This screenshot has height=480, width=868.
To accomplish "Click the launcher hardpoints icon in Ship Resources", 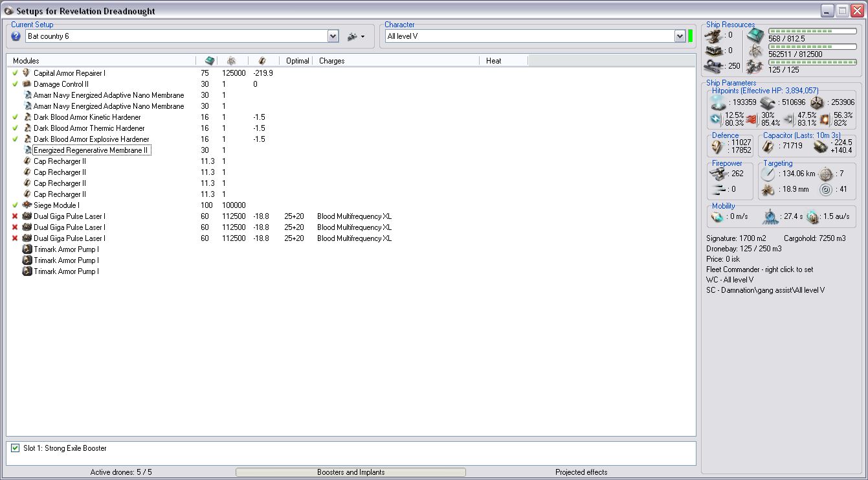I will coord(715,51).
